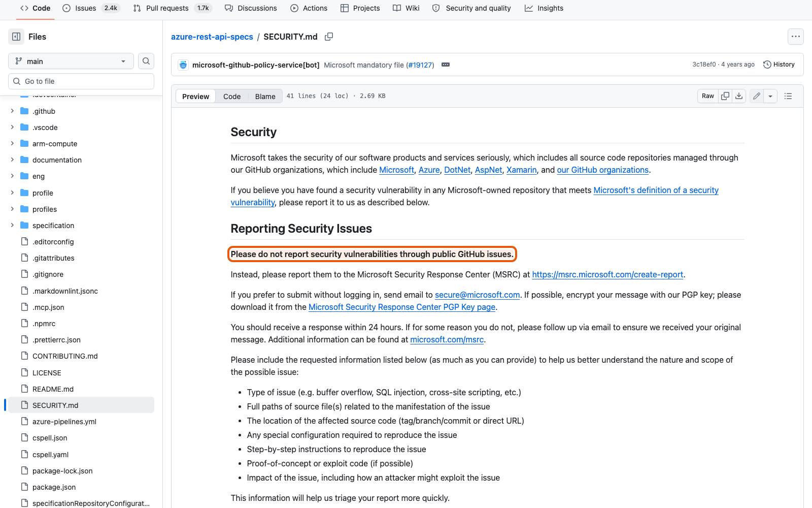Click the search files magnifier button
Image resolution: width=812 pixels, height=508 pixels.
pos(146,61)
